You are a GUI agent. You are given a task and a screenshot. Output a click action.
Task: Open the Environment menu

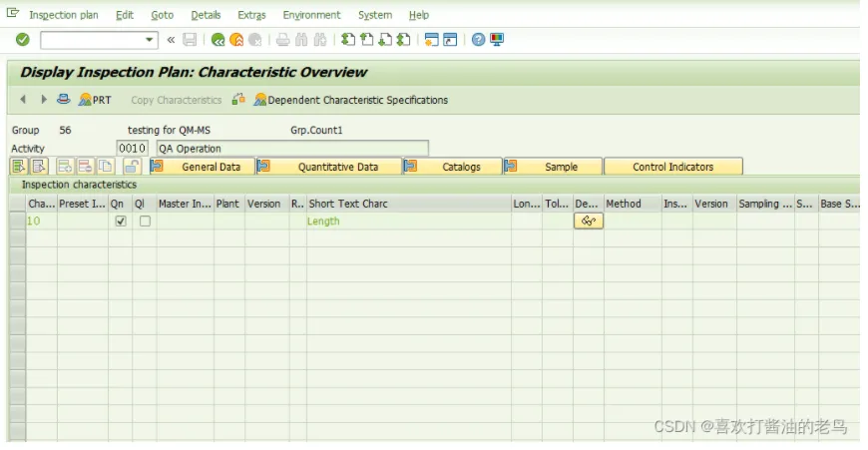311,15
